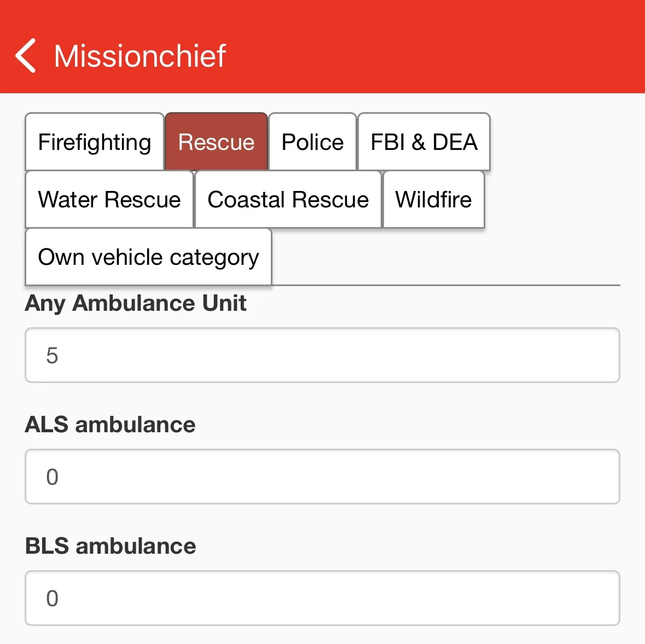Screen dimensions: 645x644
Task: Select Own vehicle category tab
Action: (148, 257)
